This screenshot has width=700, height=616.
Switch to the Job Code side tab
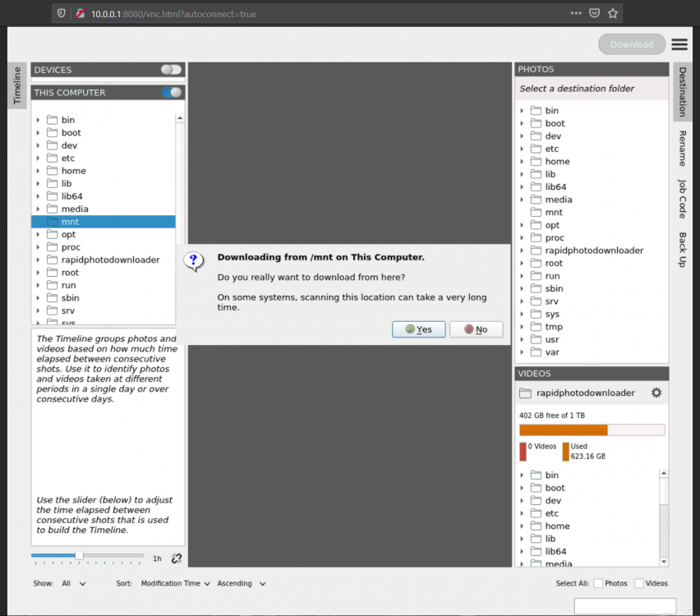(x=682, y=199)
